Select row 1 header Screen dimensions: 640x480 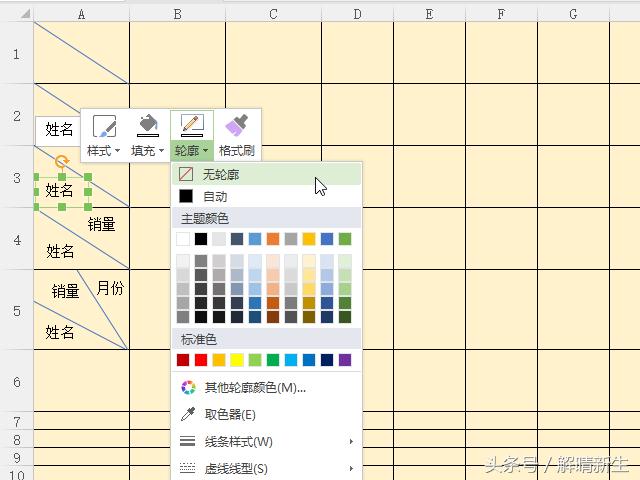click(x=16, y=53)
